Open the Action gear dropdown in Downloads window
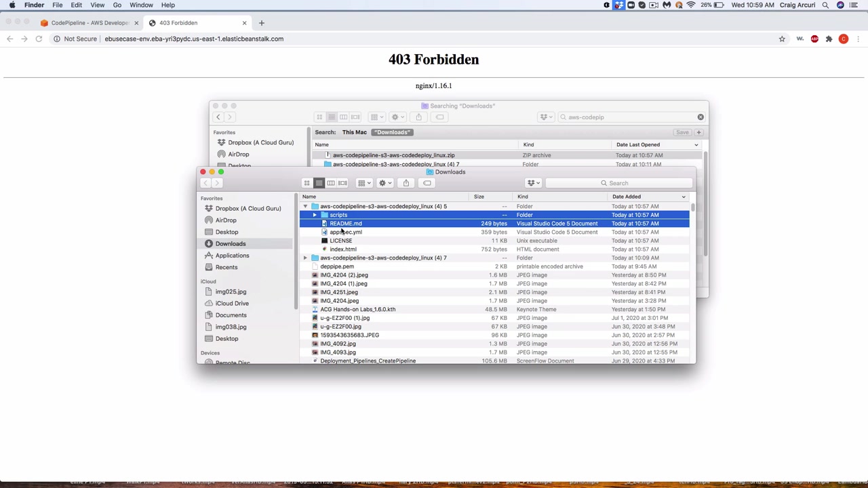 385,183
